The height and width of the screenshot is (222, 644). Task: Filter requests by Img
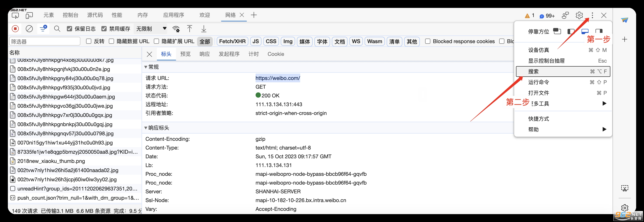(x=288, y=41)
